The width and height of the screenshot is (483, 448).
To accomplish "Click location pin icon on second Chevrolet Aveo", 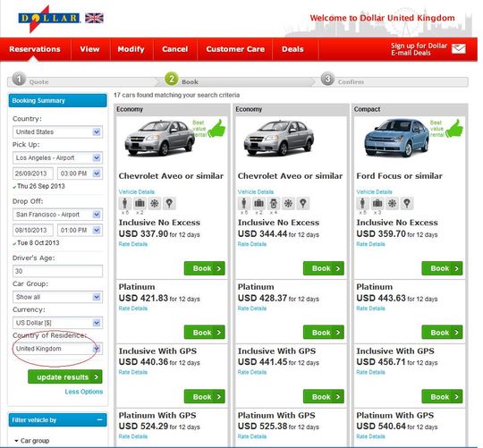I will tap(303, 204).
